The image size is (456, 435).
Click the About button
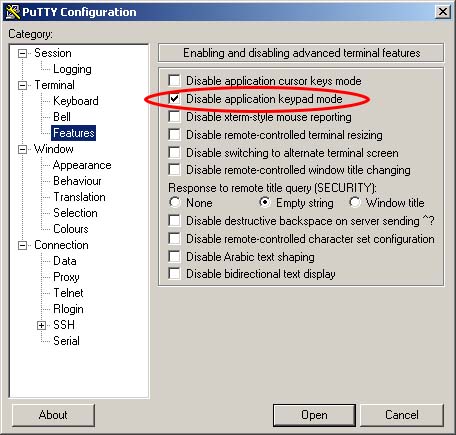click(53, 415)
